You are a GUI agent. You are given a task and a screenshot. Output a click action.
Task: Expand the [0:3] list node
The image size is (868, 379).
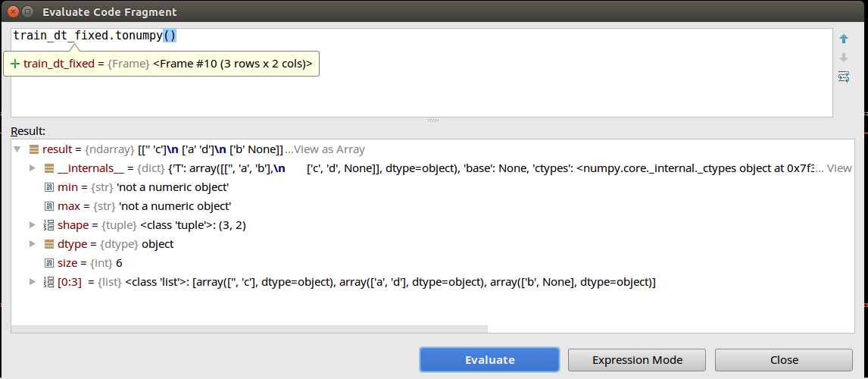(x=33, y=282)
